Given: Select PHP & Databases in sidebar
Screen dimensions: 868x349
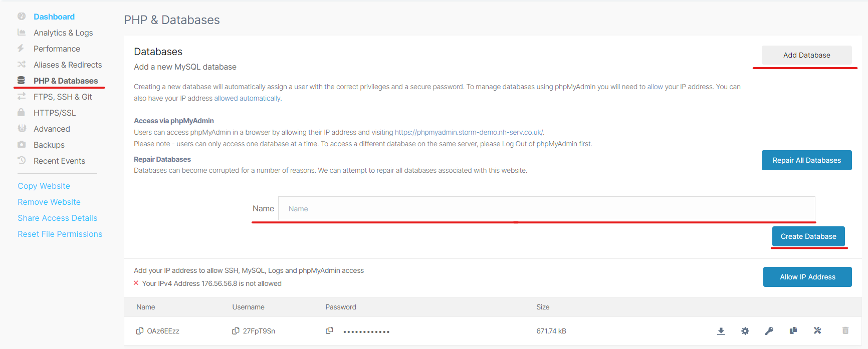Looking at the screenshot, I should pos(66,81).
